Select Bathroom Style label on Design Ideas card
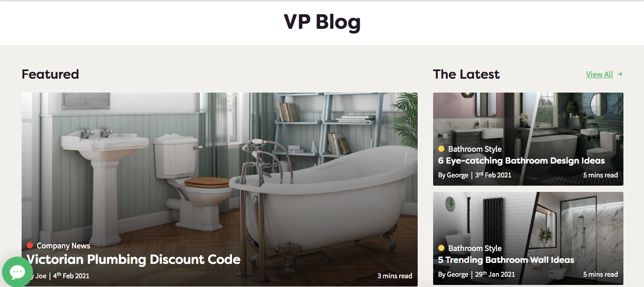 [475, 149]
